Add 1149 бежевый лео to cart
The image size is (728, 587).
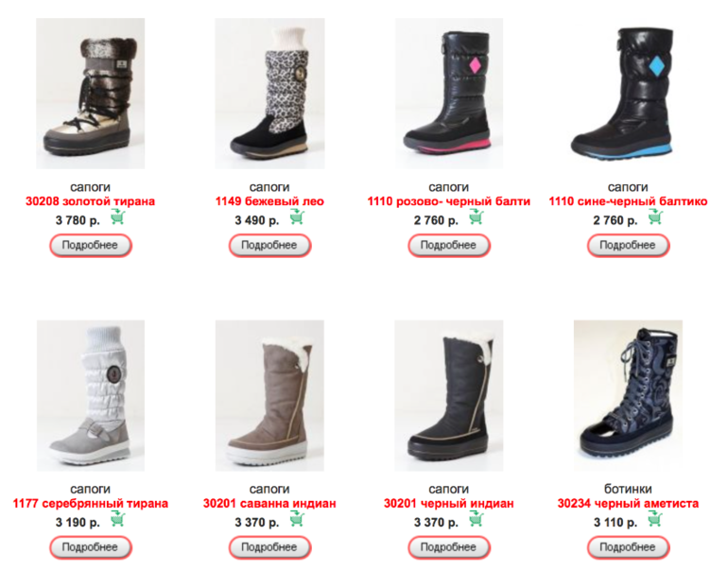click(x=297, y=216)
